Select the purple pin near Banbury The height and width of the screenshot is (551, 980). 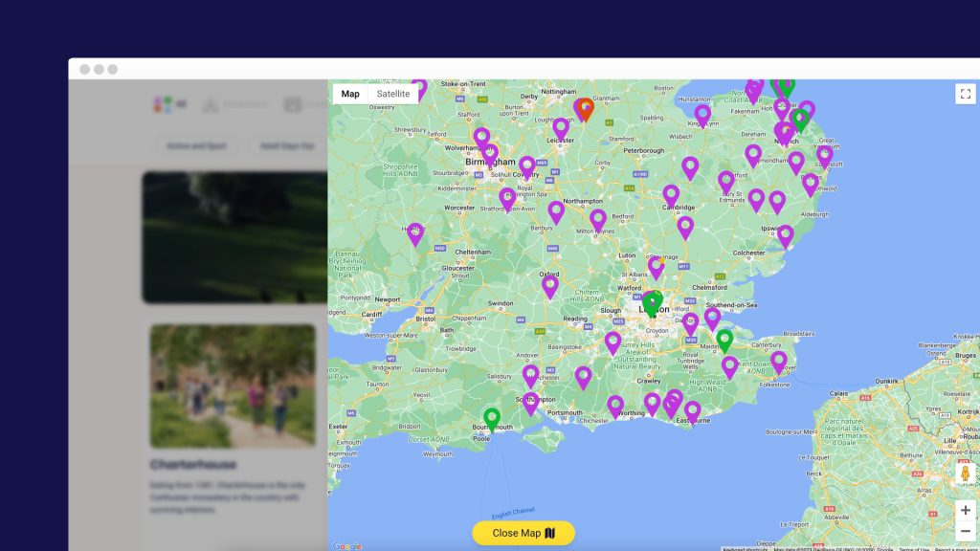coord(556,211)
